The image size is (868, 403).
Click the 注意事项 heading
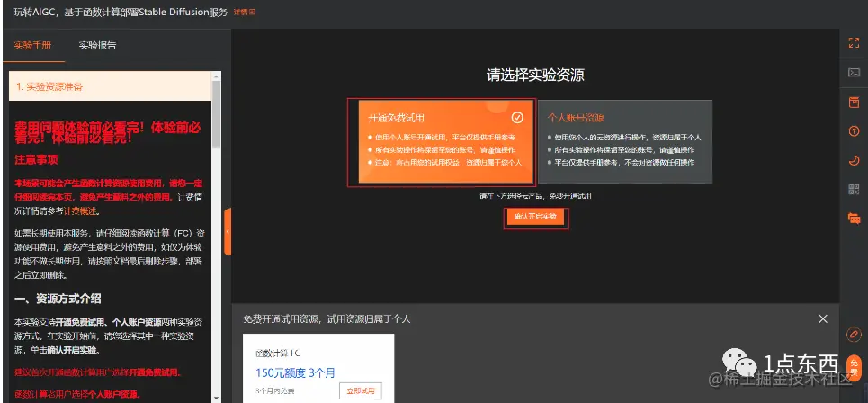point(37,160)
